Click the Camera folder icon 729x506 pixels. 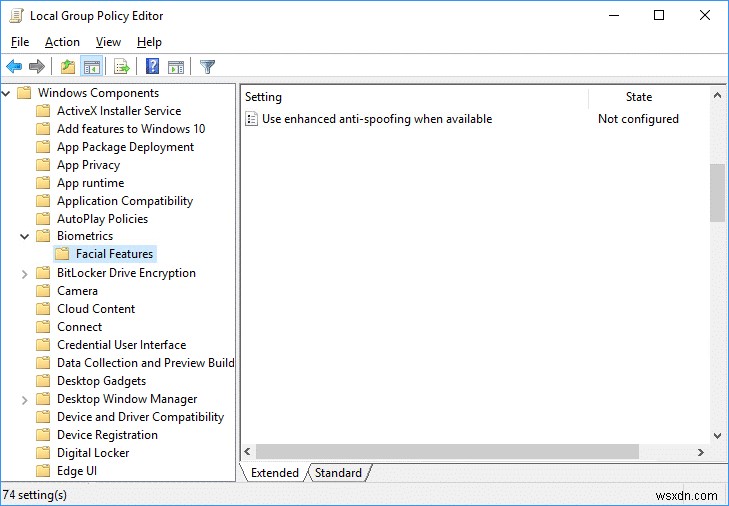[43, 291]
